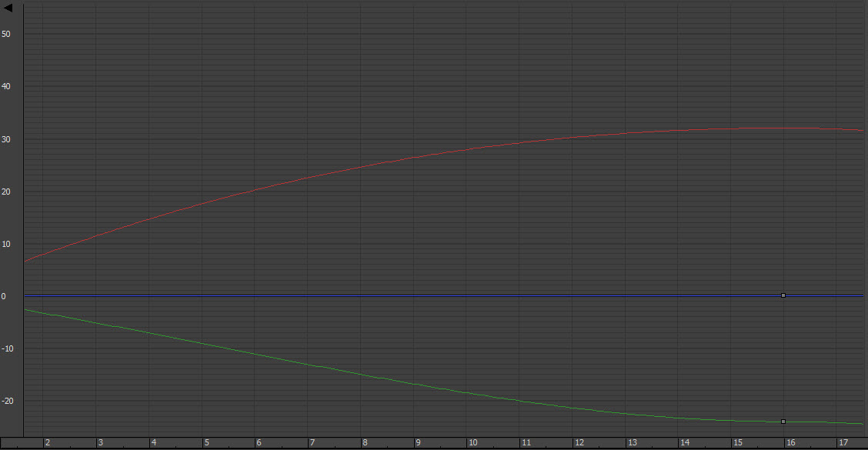Click frame 3 on the time ruler
868x450 pixels.
[x=100, y=443]
